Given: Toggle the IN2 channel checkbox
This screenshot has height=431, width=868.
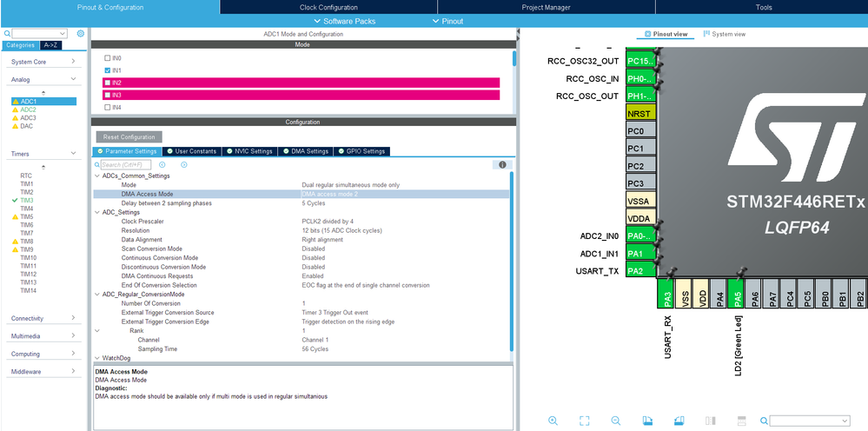Looking at the screenshot, I should (108, 83).
